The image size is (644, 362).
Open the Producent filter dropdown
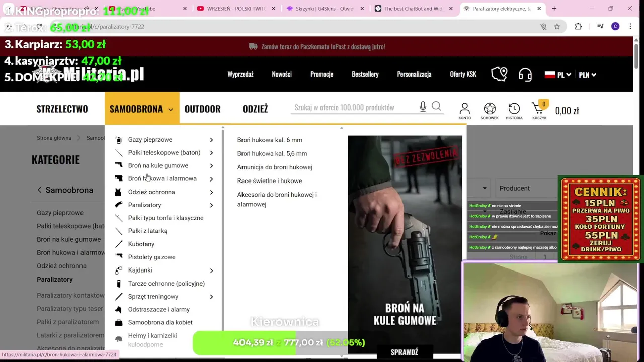(x=526, y=188)
